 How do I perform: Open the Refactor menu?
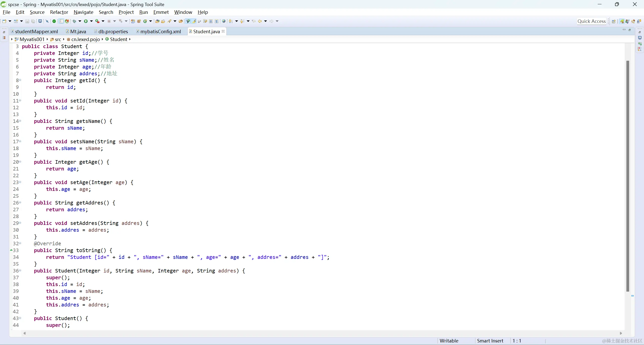pos(59,12)
